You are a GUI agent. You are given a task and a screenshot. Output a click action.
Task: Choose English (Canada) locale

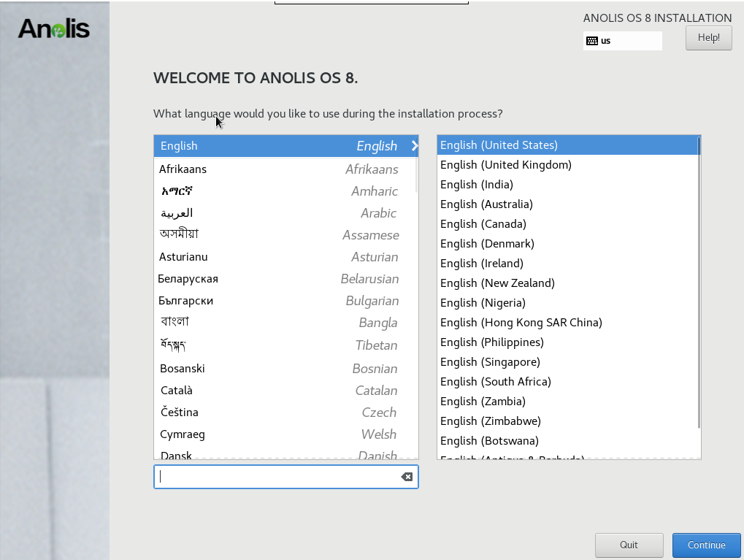pos(567,223)
